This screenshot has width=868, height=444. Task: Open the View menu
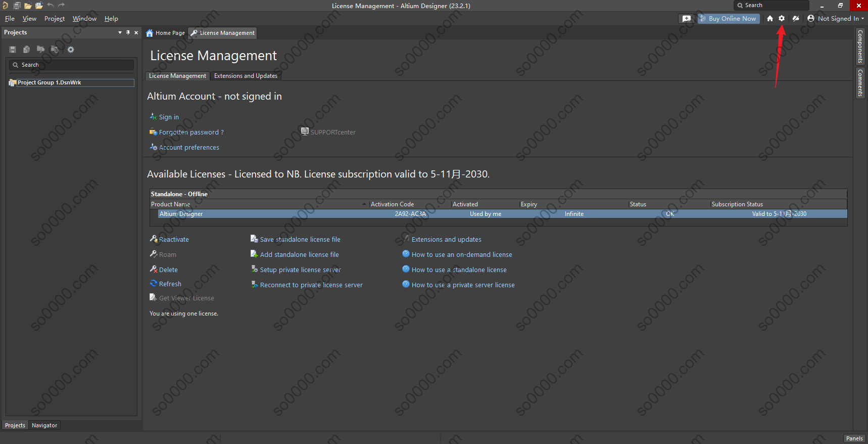(29, 19)
